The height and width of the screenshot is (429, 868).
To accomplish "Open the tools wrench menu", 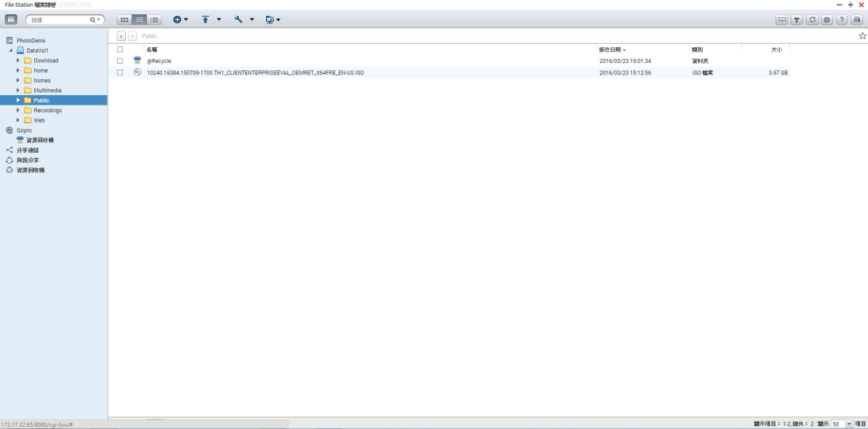I will [x=244, y=20].
